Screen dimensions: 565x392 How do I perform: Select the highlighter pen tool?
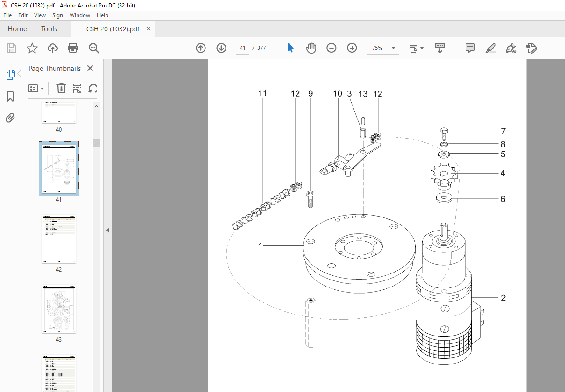coord(490,48)
